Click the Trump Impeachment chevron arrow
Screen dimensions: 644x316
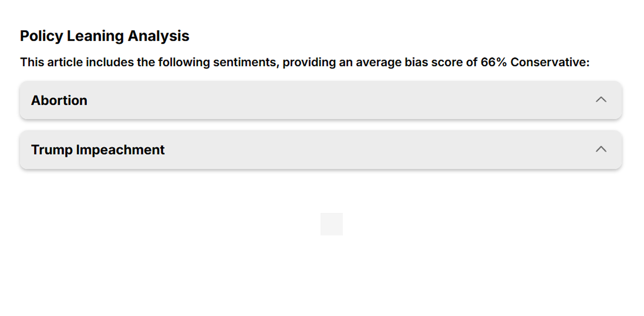point(601,149)
